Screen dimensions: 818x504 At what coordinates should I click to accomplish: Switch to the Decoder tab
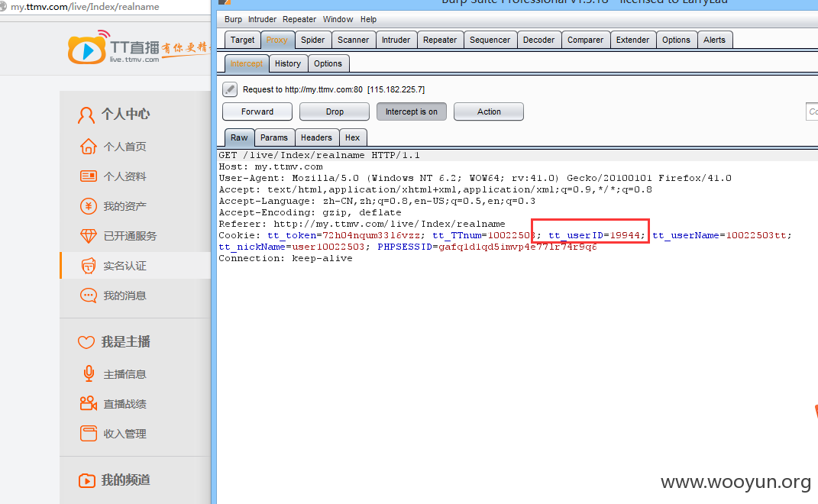pyautogui.click(x=538, y=40)
